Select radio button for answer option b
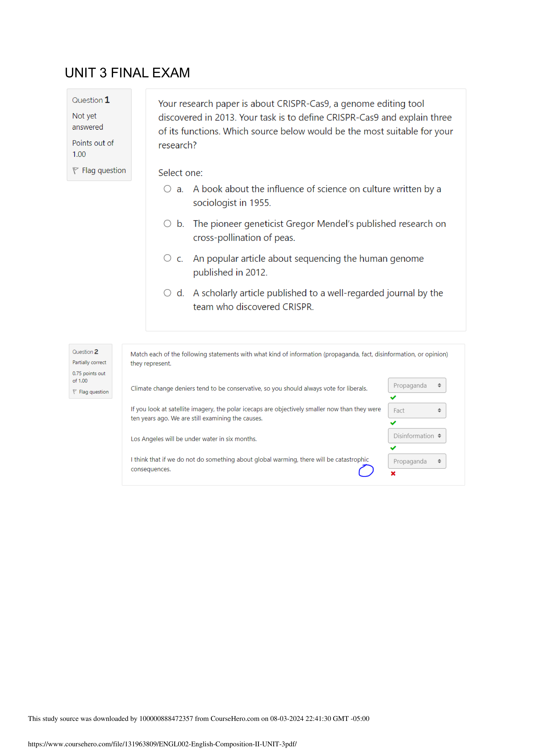The width and height of the screenshot is (535, 756). [x=168, y=224]
